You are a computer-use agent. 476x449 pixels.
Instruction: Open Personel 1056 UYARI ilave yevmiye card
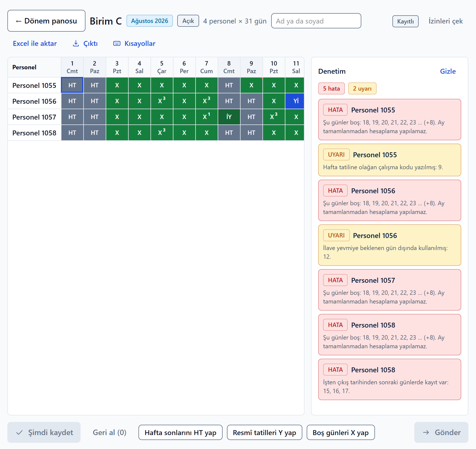390,245
